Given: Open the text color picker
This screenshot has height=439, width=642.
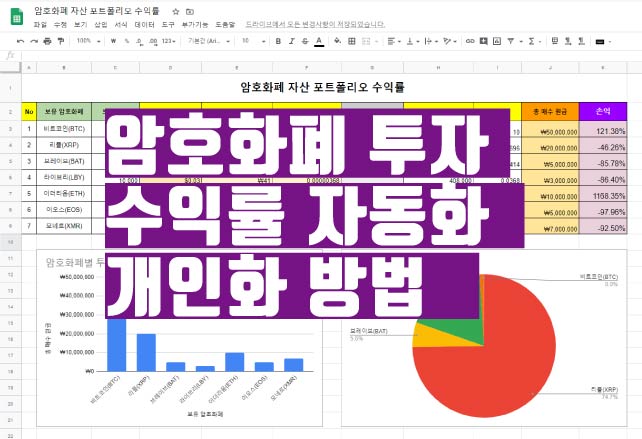Looking at the screenshot, I should pyautogui.click(x=319, y=41).
